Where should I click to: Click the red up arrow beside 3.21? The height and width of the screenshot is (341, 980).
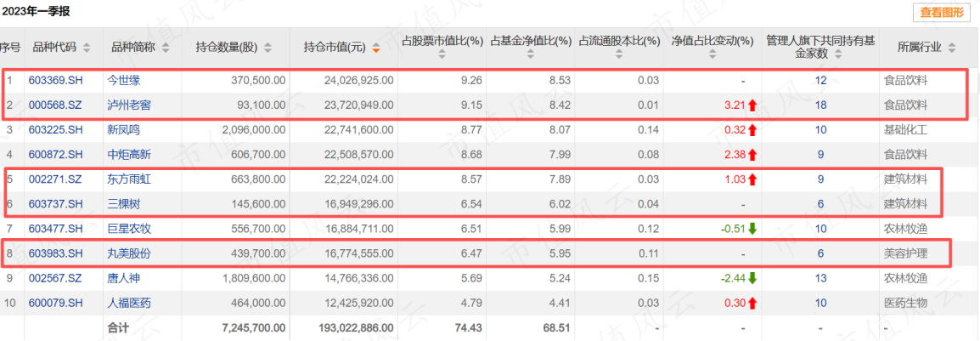click(752, 105)
